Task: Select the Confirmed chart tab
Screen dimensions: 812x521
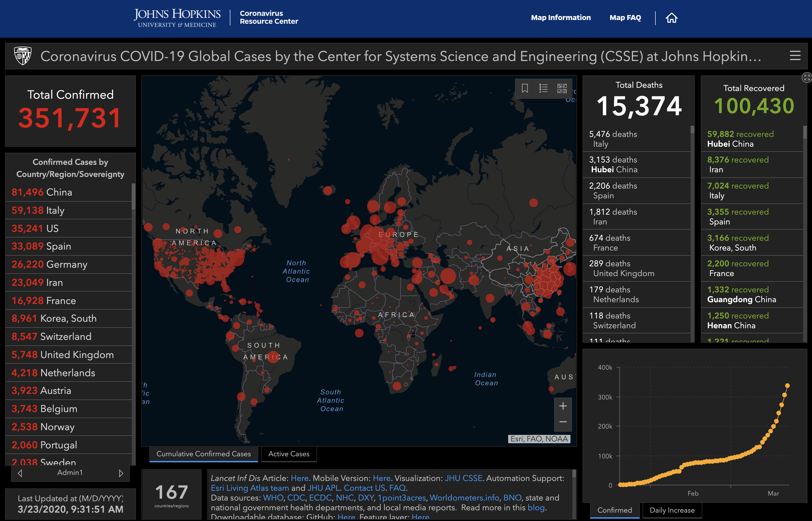Action: [x=614, y=510]
